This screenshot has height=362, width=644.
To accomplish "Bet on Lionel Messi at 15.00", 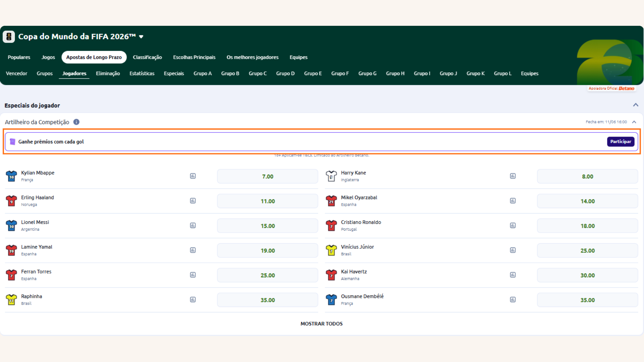I will point(268,226).
